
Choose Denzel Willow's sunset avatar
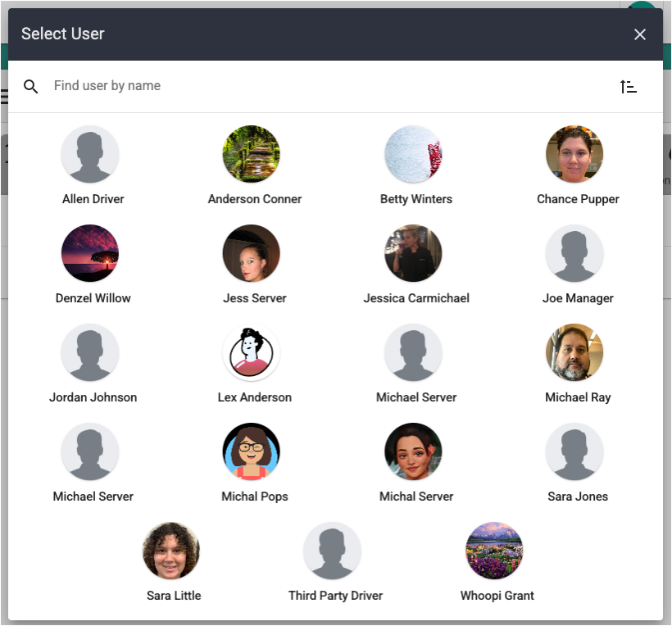point(90,253)
